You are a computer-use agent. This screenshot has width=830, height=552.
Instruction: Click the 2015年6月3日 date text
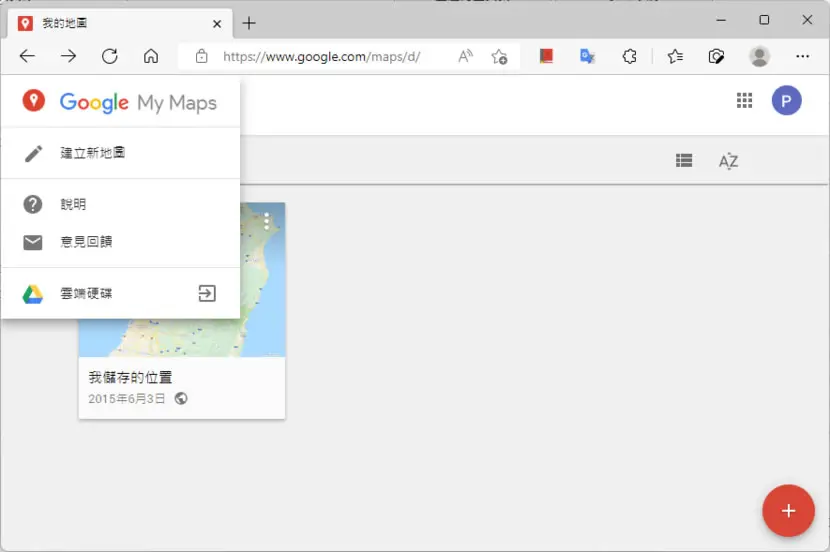tap(127, 399)
